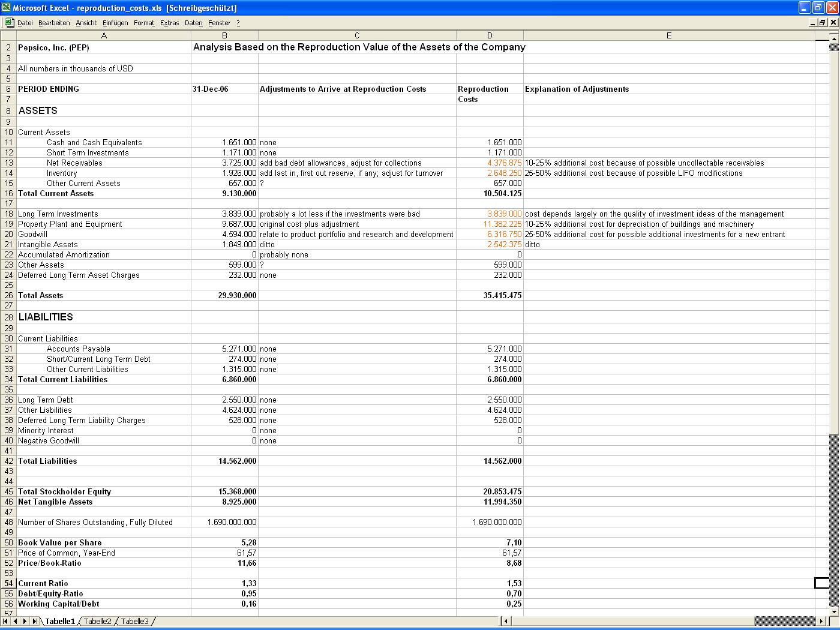Close the workbook with the menu bar X
Viewport: 840px width, 630px height.
point(833,23)
